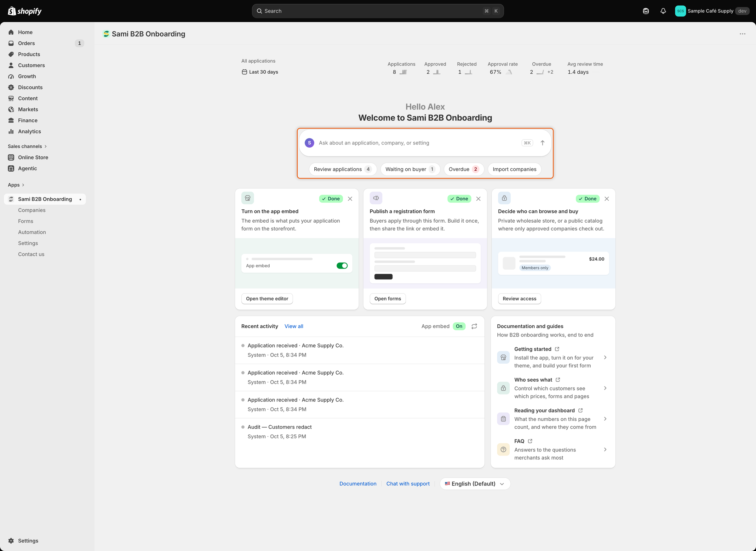Select the Import companies chip
756x551 pixels.
click(x=514, y=169)
